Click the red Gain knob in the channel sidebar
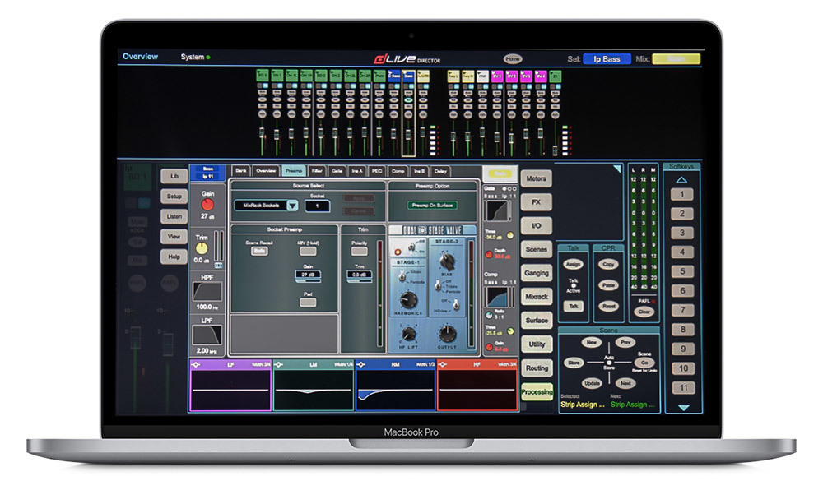Screen dimensions: 823x504 point(207,205)
